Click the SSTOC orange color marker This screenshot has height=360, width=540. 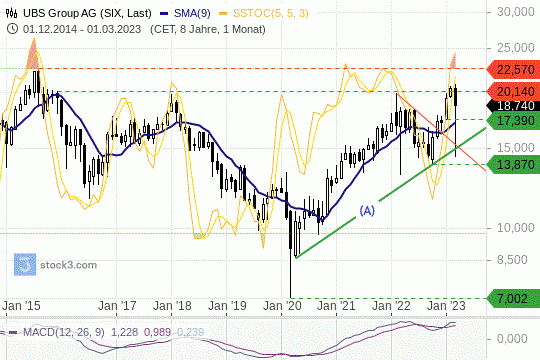point(224,14)
